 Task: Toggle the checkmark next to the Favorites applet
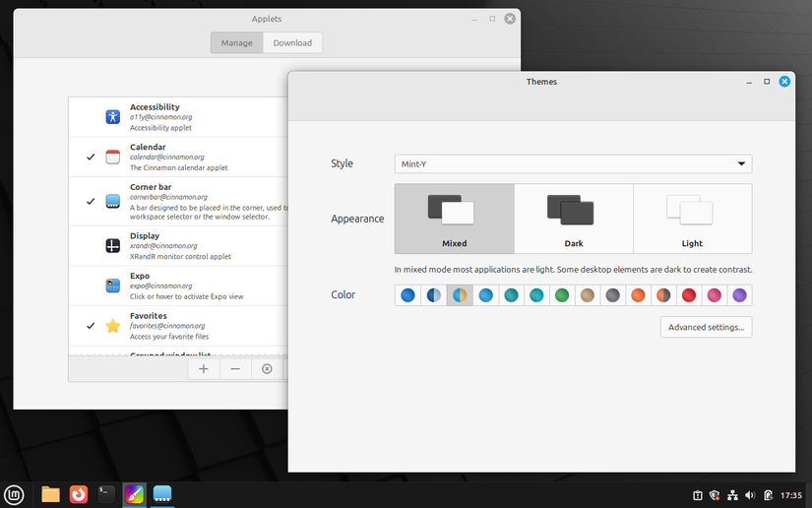[x=91, y=325]
